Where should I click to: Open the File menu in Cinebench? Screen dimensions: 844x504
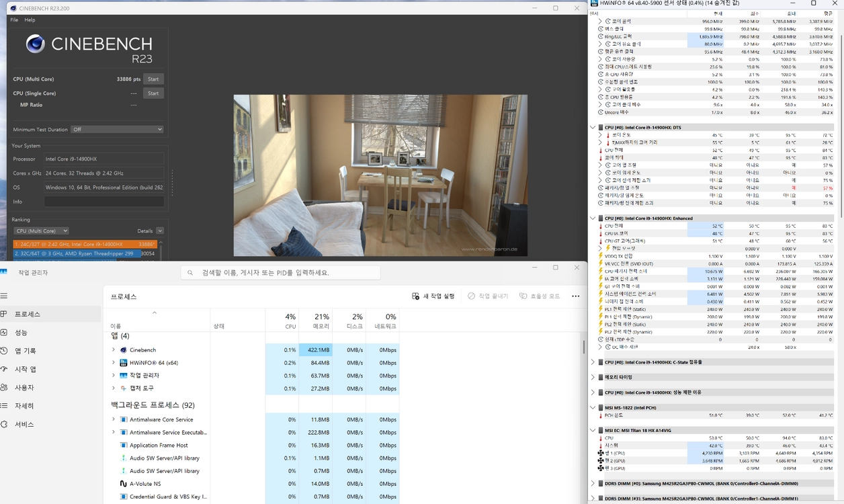click(14, 20)
